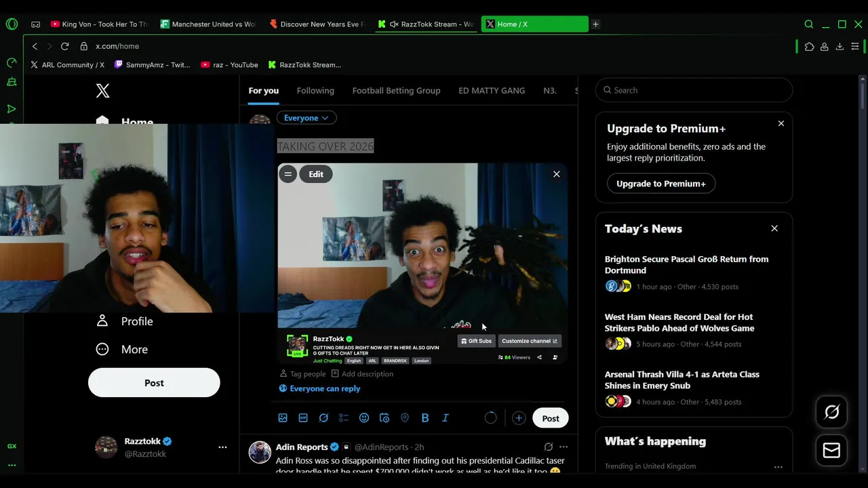This screenshot has height=488, width=868.
Task: Add another post with plus circle
Action: (519, 418)
